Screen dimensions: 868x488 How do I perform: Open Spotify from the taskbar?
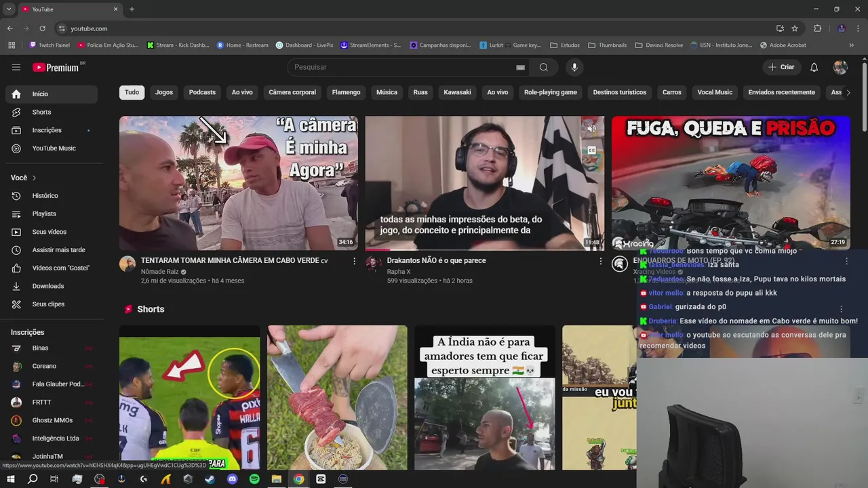[254, 479]
